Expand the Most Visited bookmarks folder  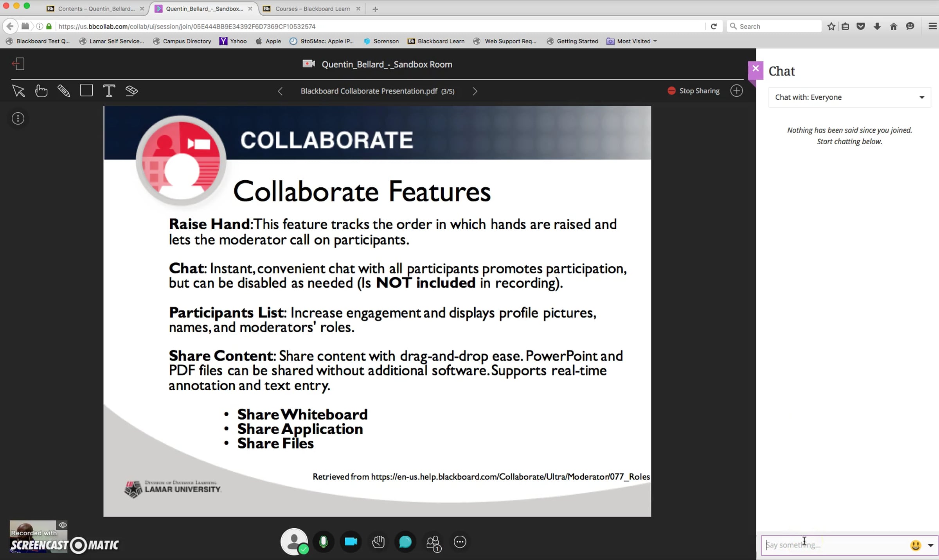[x=631, y=41]
